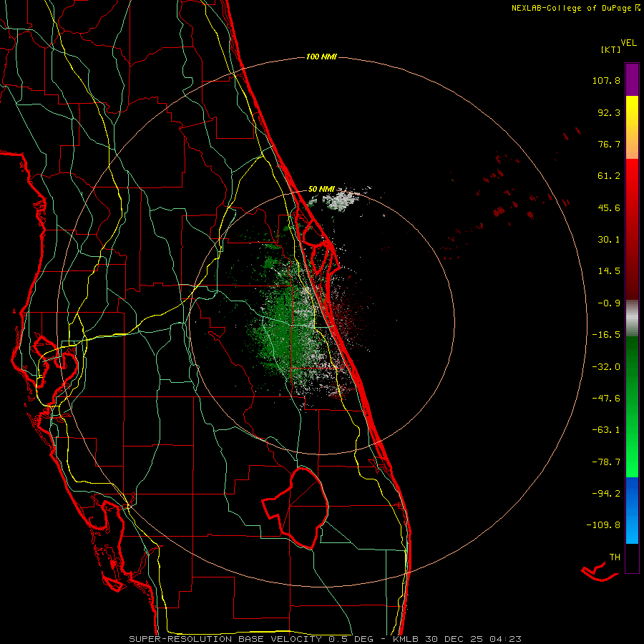Viewport: 644px width, 644px height.
Task: Select the 92.3 legend value
Action: [609, 112]
